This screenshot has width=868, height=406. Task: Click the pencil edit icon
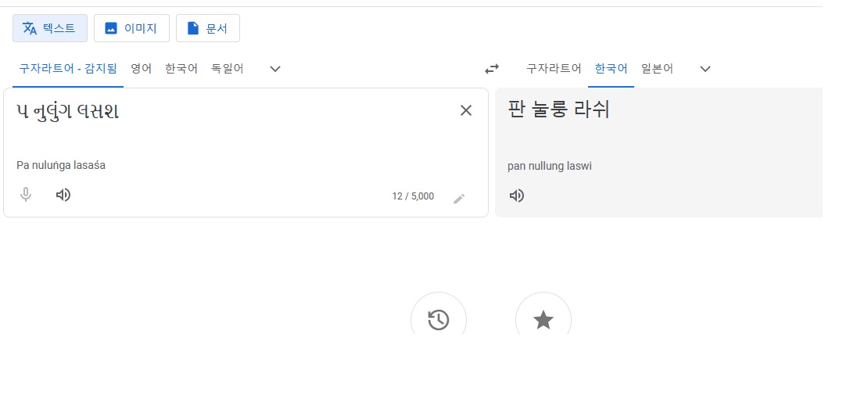459,199
